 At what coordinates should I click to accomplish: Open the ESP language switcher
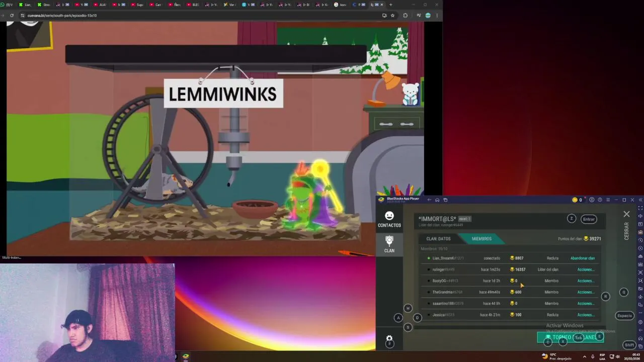(x=602, y=356)
